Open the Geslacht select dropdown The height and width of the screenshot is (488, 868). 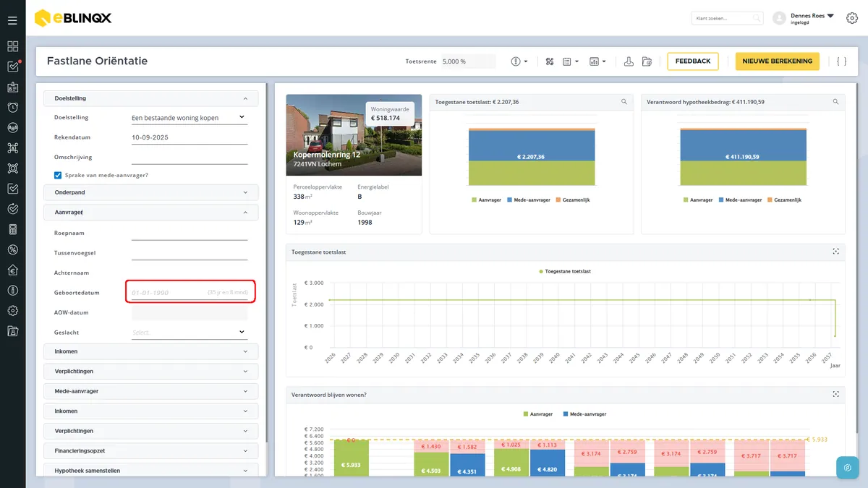190,333
